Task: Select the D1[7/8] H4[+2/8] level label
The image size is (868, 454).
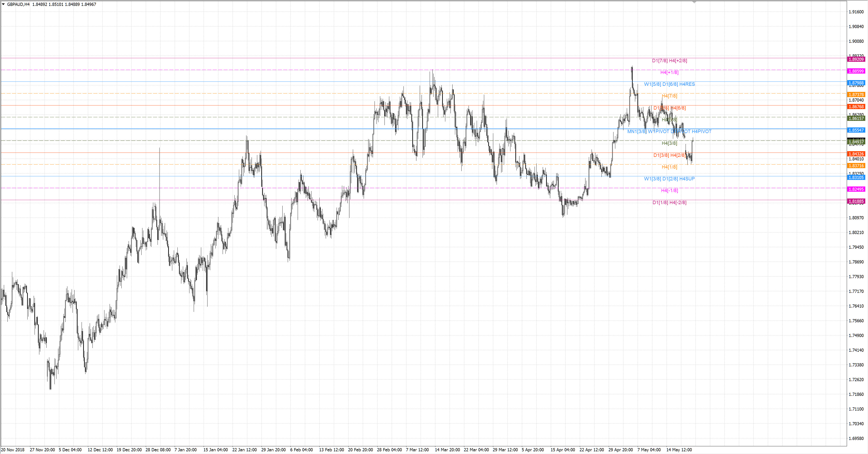Action: pyautogui.click(x=669, y=61)
